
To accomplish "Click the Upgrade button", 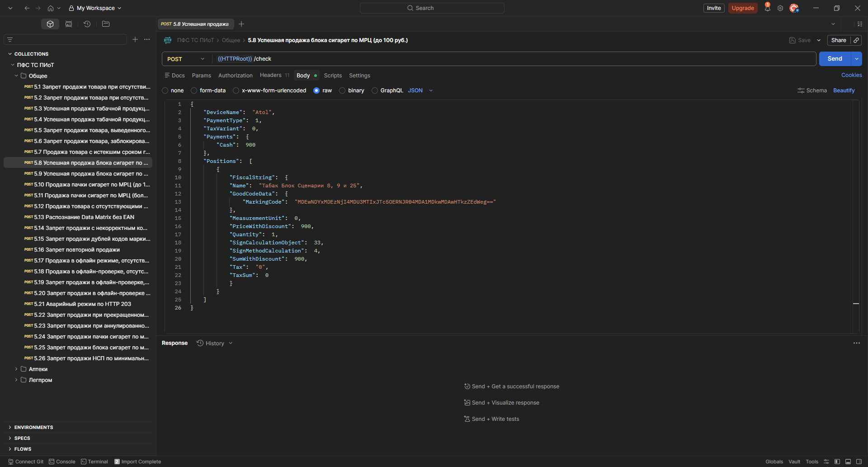I will (x=743, y=8).
